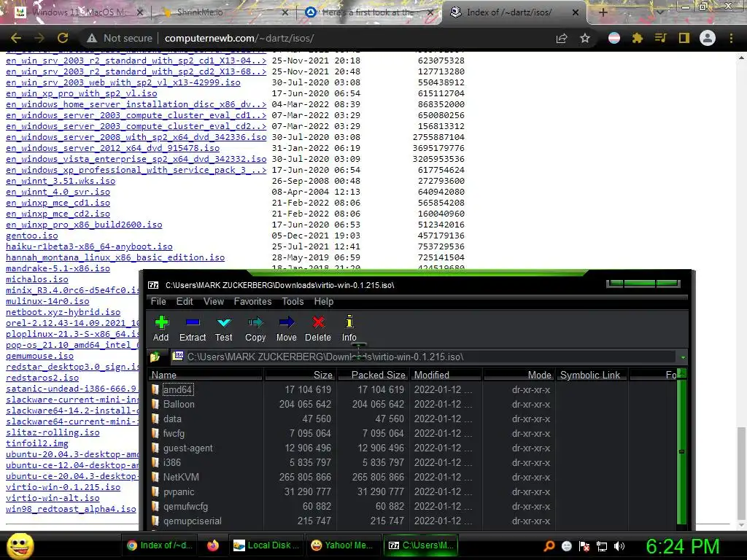747x560 pixels.
Task: Click the Not secure warning indicator
Action: (119, 38)
